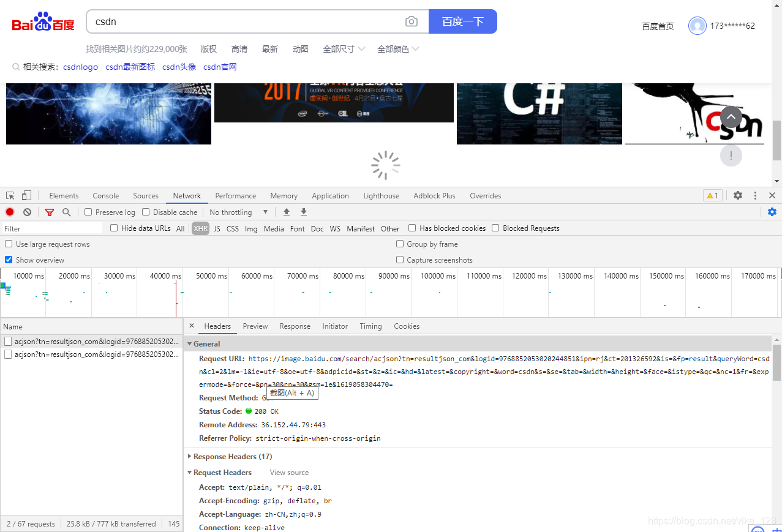Open DevTools settings gear
The width and height of the screenshot is (782, 532).
pyautogui.click(x=738, y=195)
